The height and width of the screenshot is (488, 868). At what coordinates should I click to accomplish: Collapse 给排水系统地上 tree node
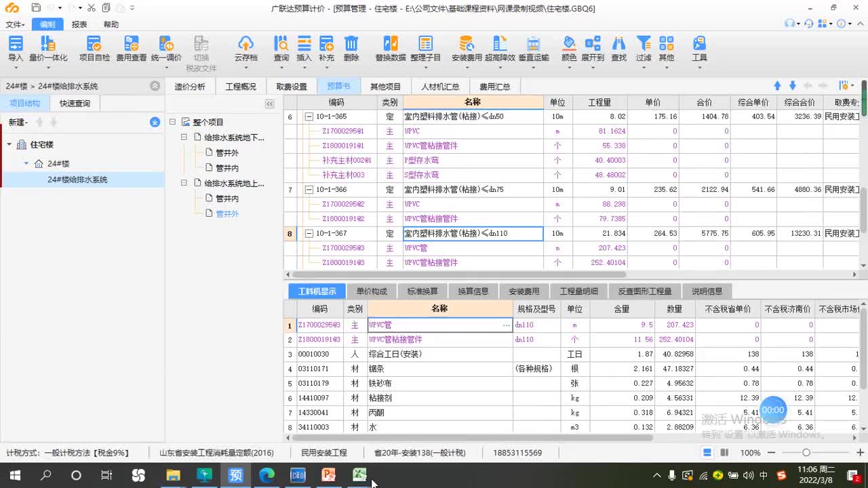tap(184, 183)
